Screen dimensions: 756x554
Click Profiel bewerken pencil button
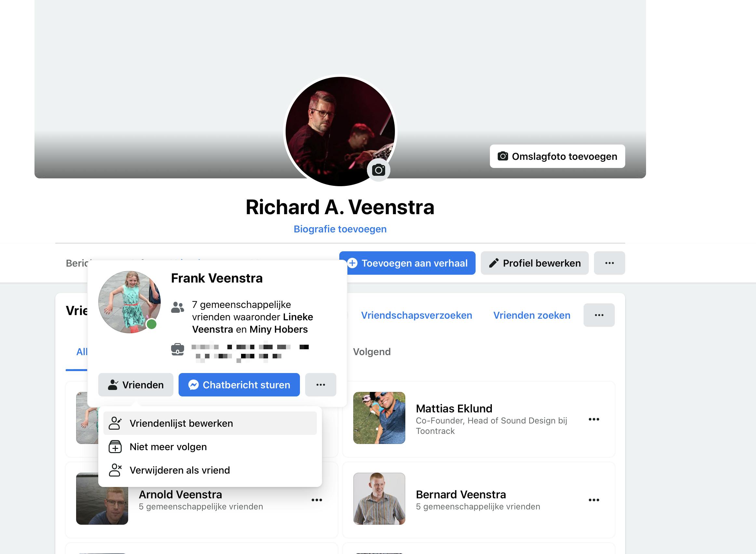tap(534, 263)
